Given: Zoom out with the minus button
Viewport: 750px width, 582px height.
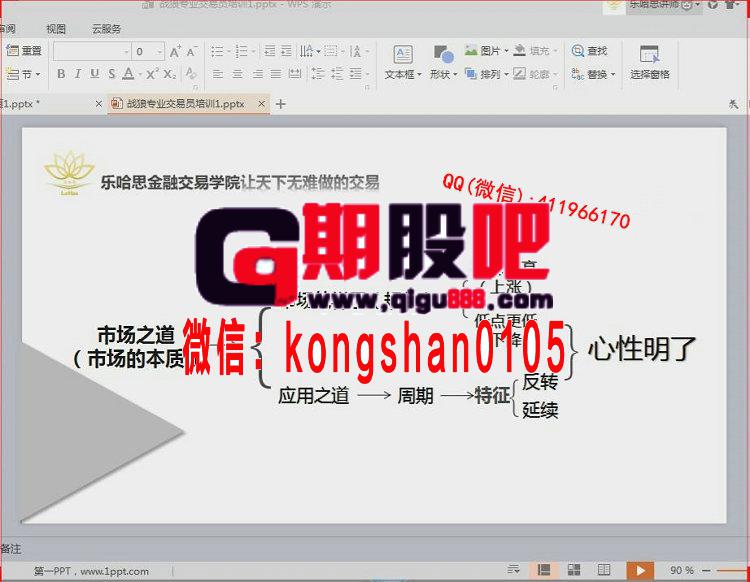Looking at the screenshot, I should click(x=706, y=571).
